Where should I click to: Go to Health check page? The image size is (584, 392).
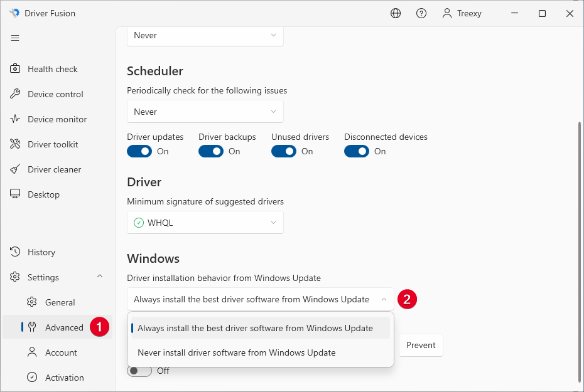point(57,69)
